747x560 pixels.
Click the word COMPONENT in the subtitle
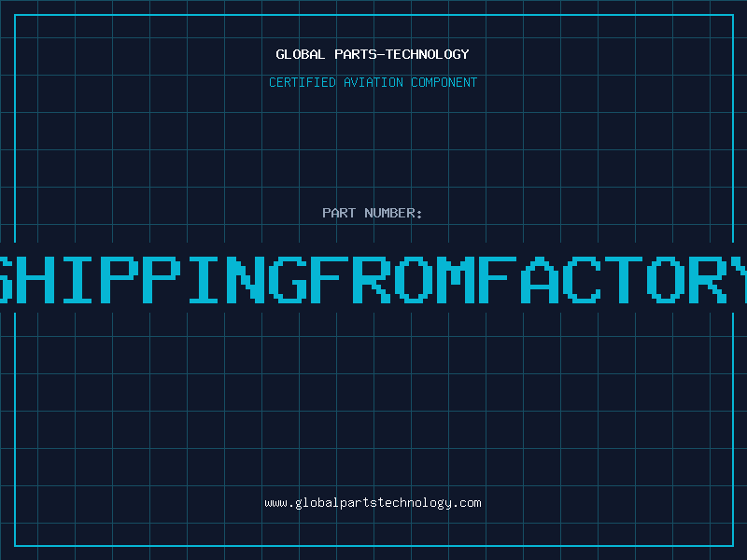tap(443, 82)
